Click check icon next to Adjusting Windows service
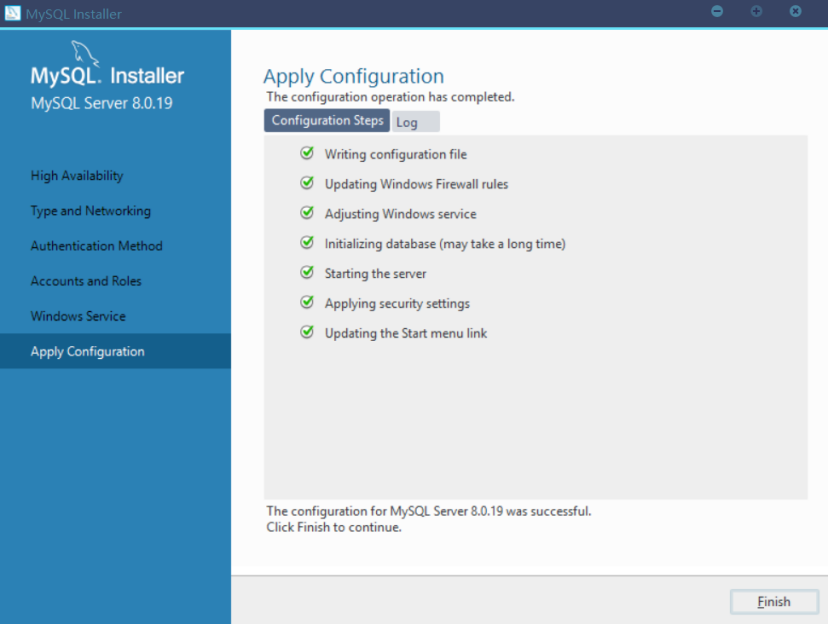 click(x=307, y=213)
